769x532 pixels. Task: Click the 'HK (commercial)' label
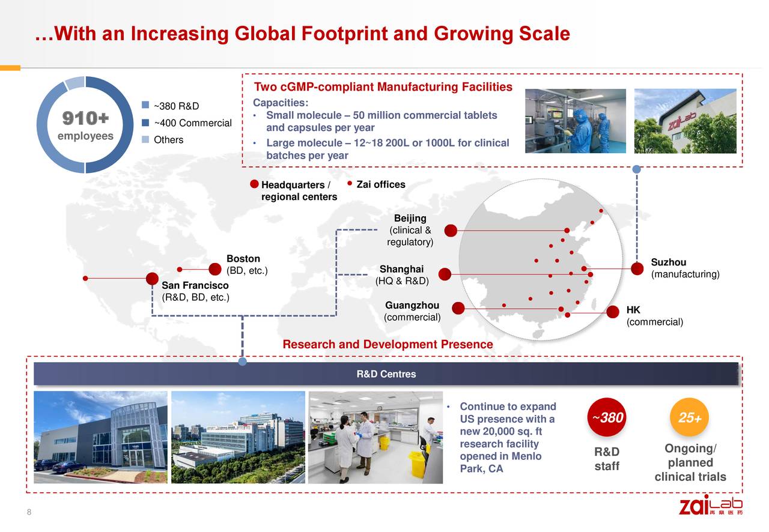click(654, 316)
